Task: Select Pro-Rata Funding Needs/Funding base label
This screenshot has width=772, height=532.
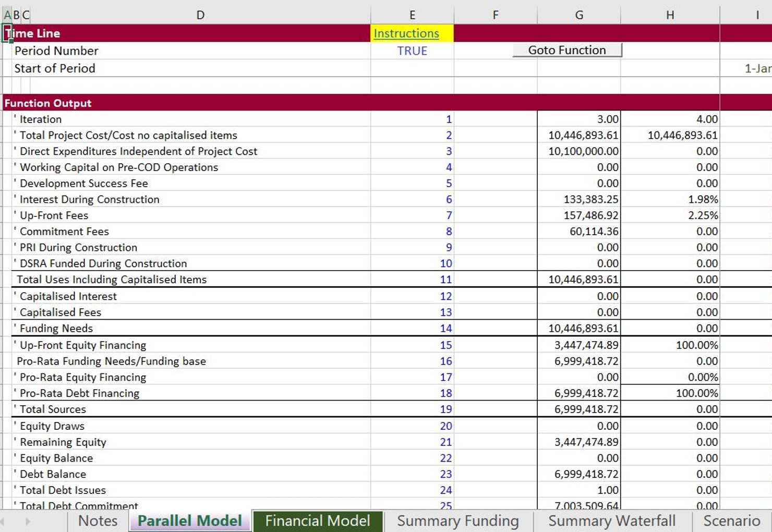Action: (x=111, y=361)
